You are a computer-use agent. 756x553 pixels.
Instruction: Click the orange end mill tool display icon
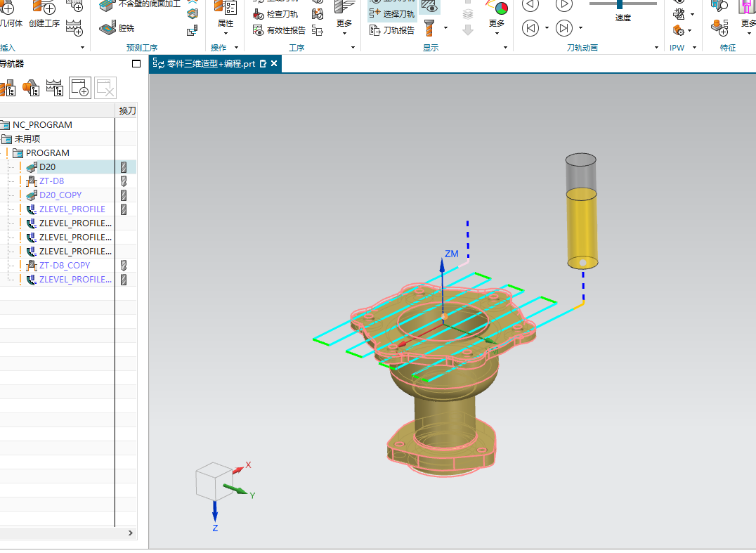(429, 28)
